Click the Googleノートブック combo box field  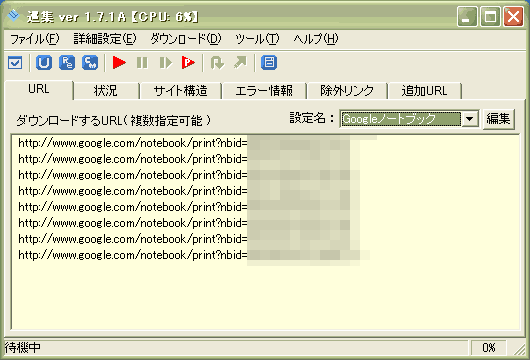401,119
